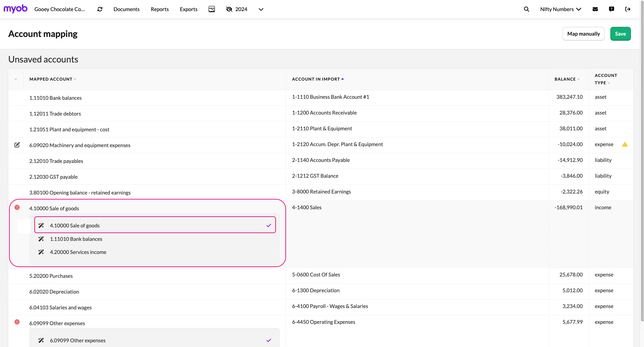Open the Reports menu
644x347 pixels.
click(160, 9)
